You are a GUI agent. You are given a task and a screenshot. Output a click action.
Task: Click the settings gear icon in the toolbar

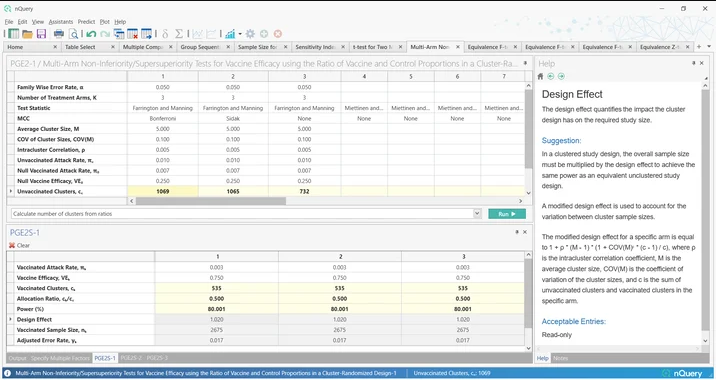(250, 34)
